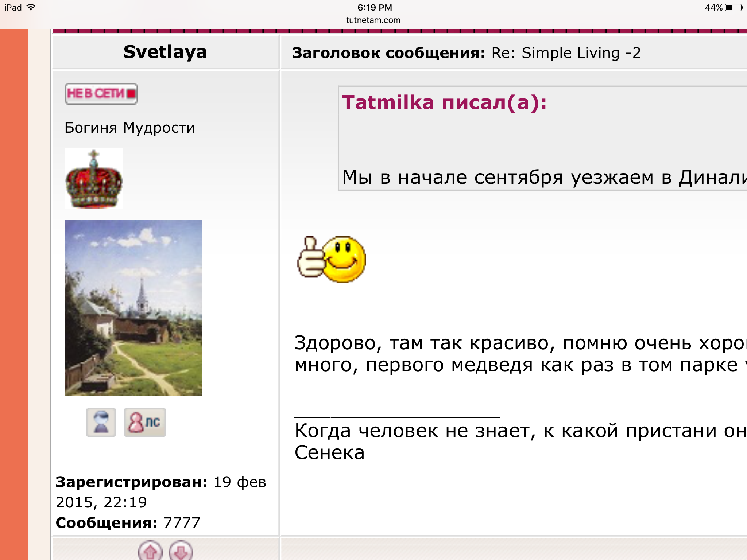Tap the tutnetam.com address bar
The image size is (747, 560).
(x=373, y=20)
